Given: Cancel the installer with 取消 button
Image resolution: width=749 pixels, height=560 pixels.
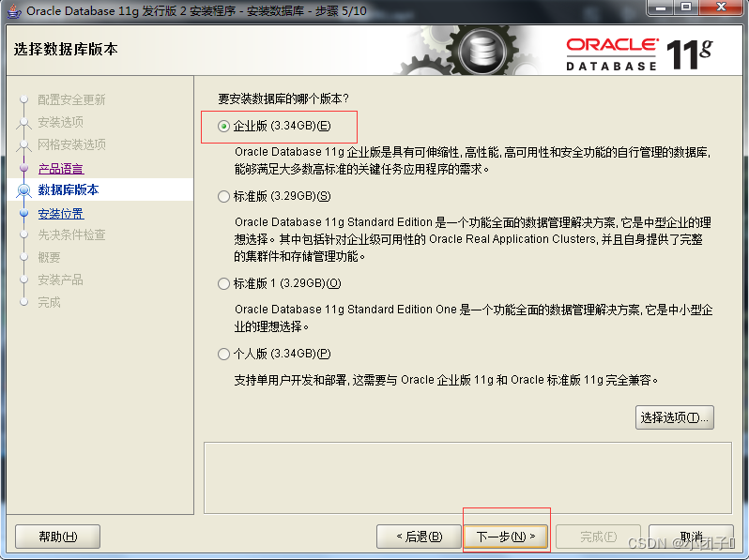Looking at the screenshot, I should [691, 537].
